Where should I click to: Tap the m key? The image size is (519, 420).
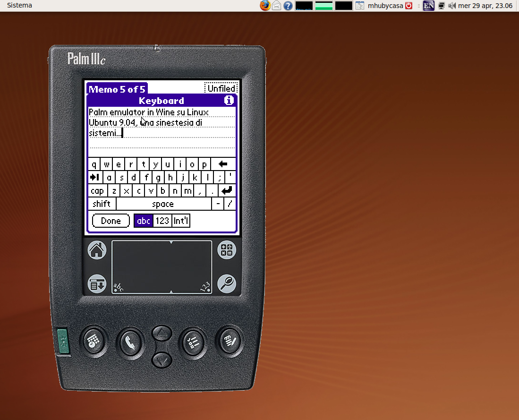187,190
